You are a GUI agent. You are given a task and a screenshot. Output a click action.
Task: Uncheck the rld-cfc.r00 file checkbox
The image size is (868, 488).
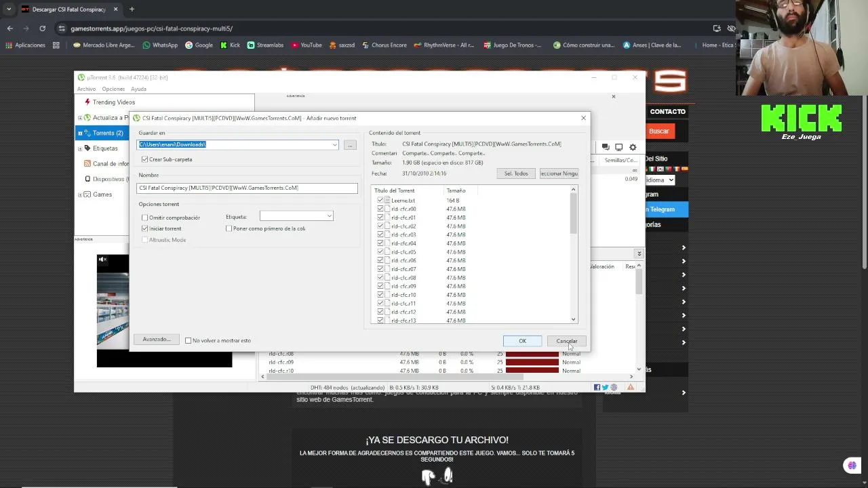[x=380, y=209]
